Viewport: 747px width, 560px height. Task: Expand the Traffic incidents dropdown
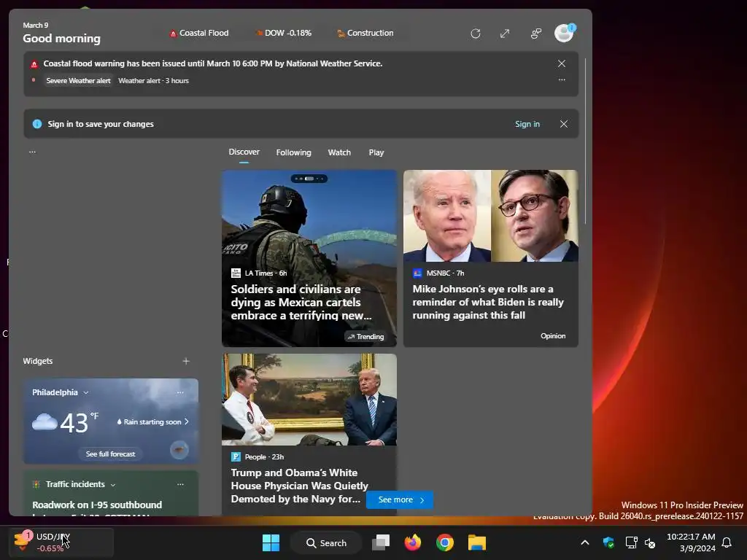click(113, 485)
